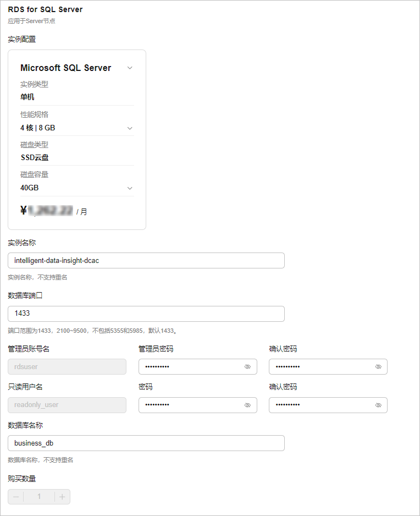
Task: Reveal the read-only user 密码 via eye icon
Action: [x=248, y=405]
